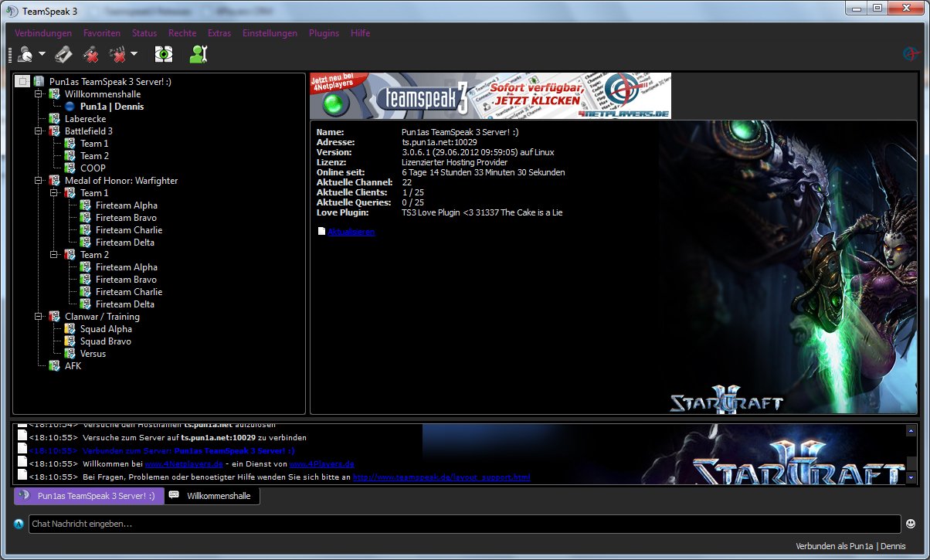Collapse the Battlefield 3 channel
Screen dimensions: 930x560
pyautogui.click(x=39, y=131)
